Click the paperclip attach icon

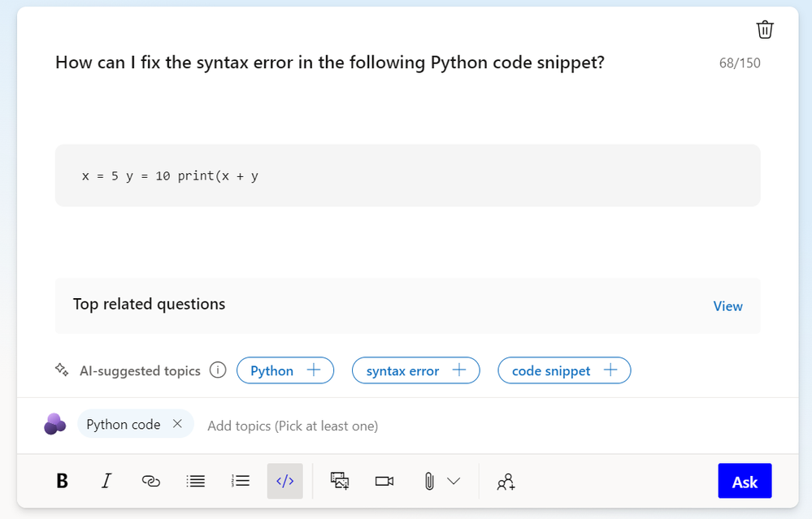click(429, 481)
